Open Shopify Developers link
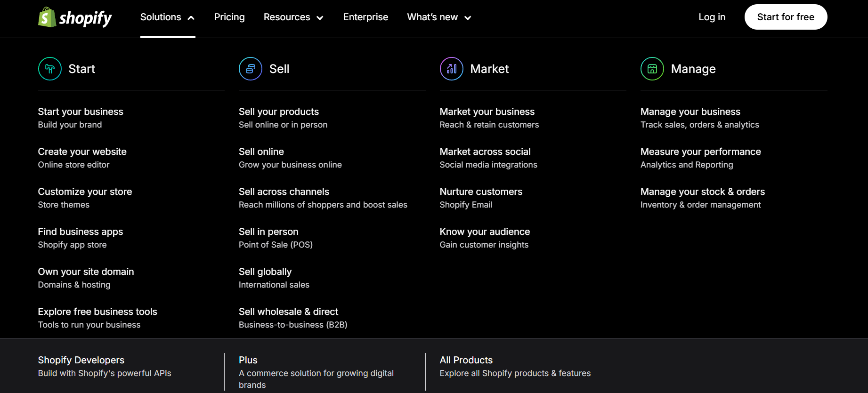 click(81, 360)
